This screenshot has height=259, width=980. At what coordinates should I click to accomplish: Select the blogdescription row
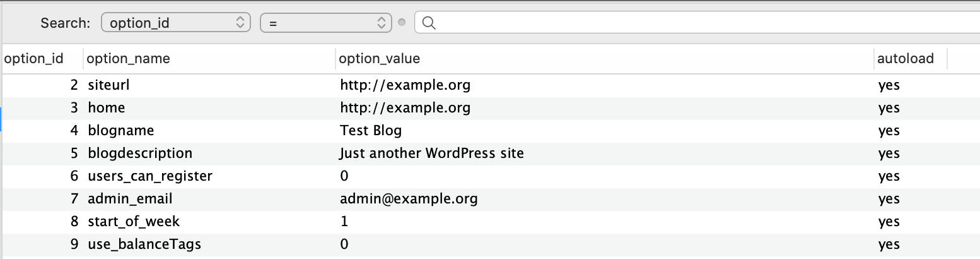(x=490, y=153)
